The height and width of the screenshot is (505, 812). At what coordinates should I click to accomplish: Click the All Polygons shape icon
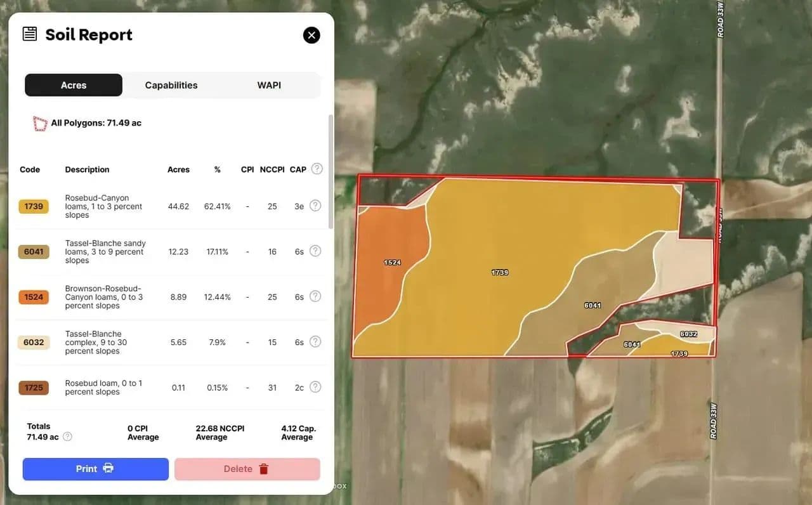point(40,123)
